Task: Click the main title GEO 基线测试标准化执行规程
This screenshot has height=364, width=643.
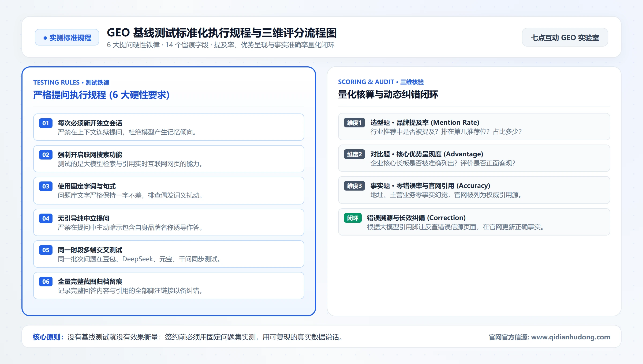Action: pos(222,33)
